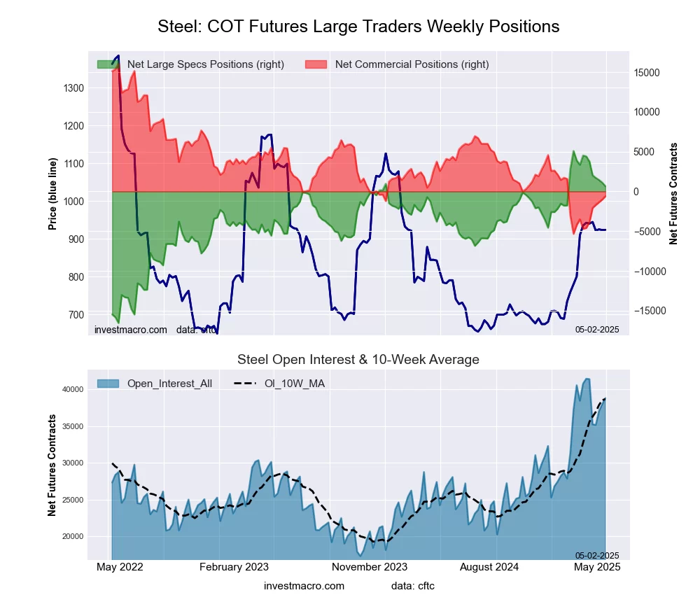Click the 1300 price tick label
The height and width of the screenshot is (602, 700).
[72, 88]
